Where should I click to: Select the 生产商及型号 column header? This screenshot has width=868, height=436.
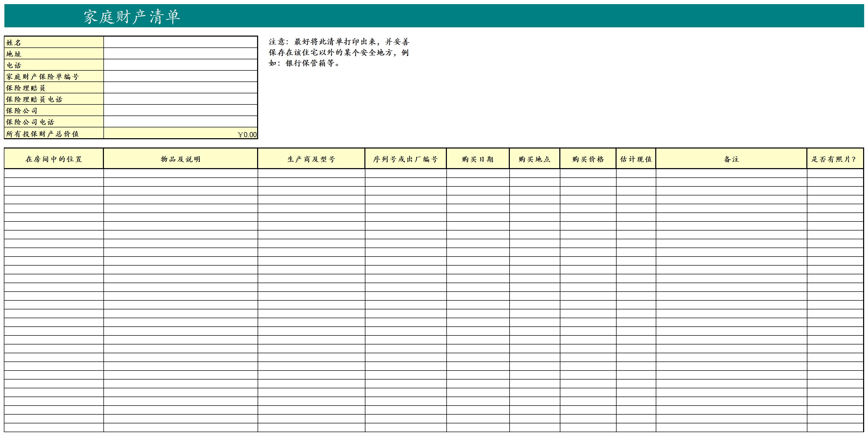pos(311,159)
